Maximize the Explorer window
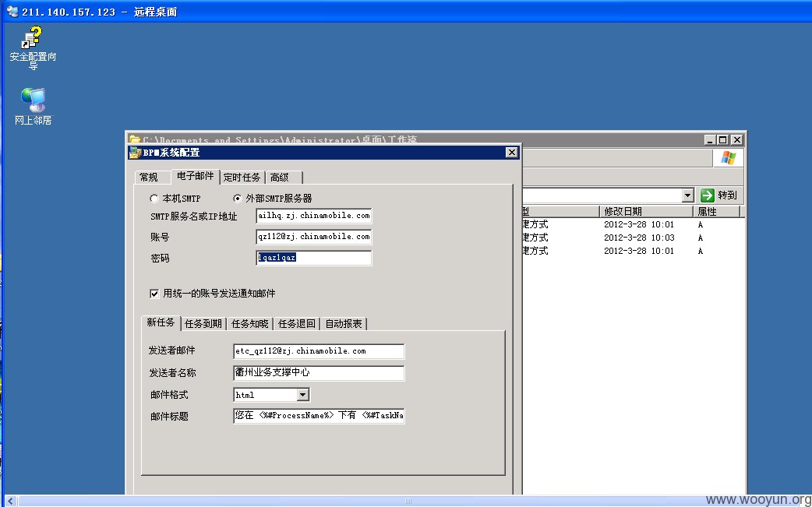This screenshot has width=812, height=507. pos(723,139)
